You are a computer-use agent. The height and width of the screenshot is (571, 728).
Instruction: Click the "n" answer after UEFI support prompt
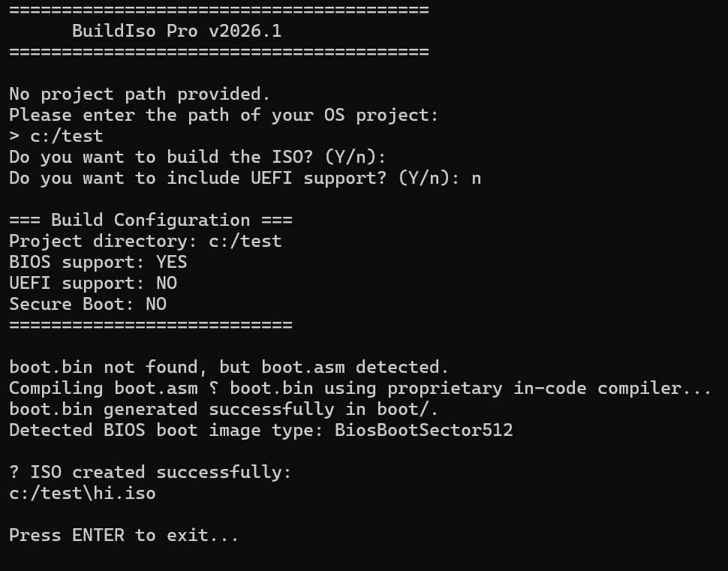point(476,178)
